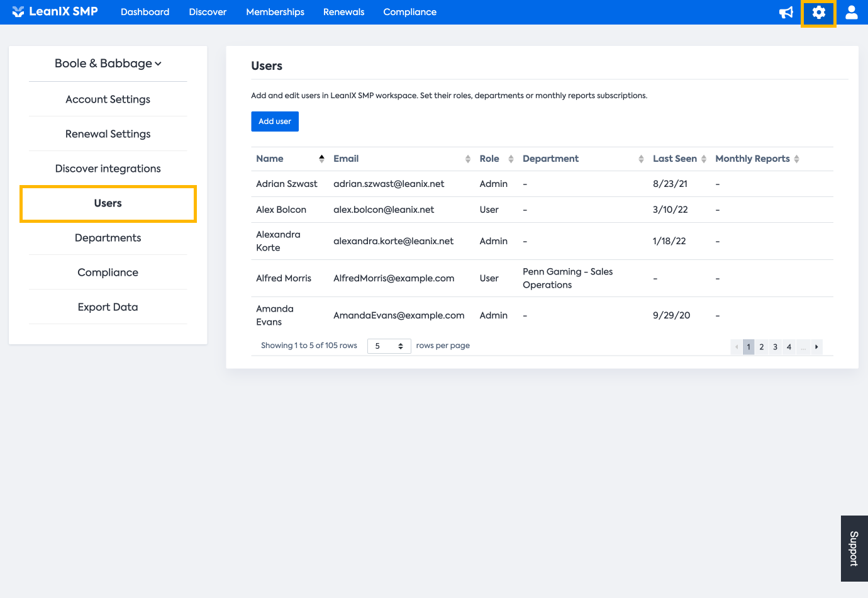Click the Showing 1 to 5 of 105 rows text
The width and height of the screenshot is (868, 598).
coord(309,346)
